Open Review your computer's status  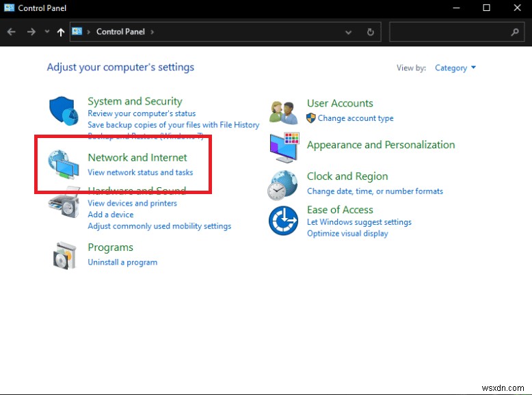click(x=142, y=113)
